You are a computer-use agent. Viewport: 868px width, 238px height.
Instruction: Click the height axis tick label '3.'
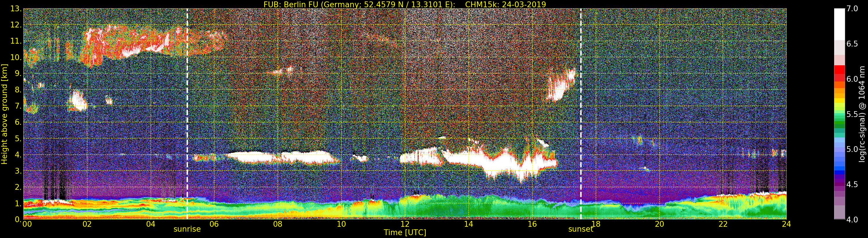click(x=18, y=171)
